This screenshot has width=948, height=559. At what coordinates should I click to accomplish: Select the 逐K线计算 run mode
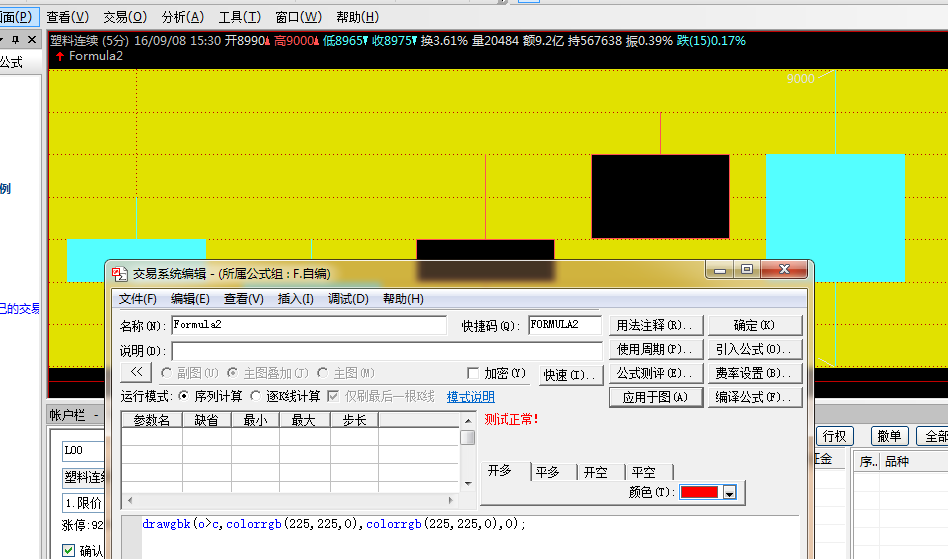pos(256,397)
